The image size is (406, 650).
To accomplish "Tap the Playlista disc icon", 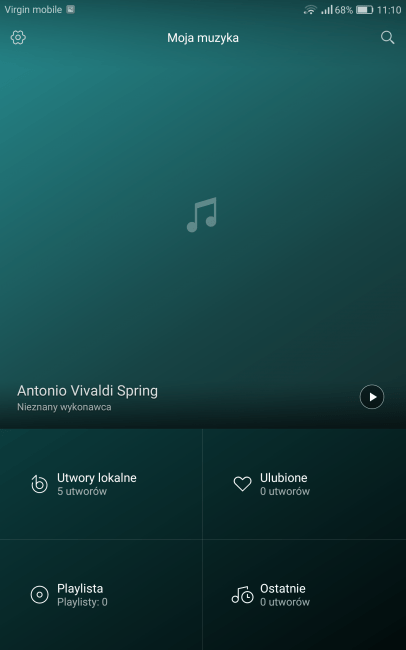I will 39,594.
